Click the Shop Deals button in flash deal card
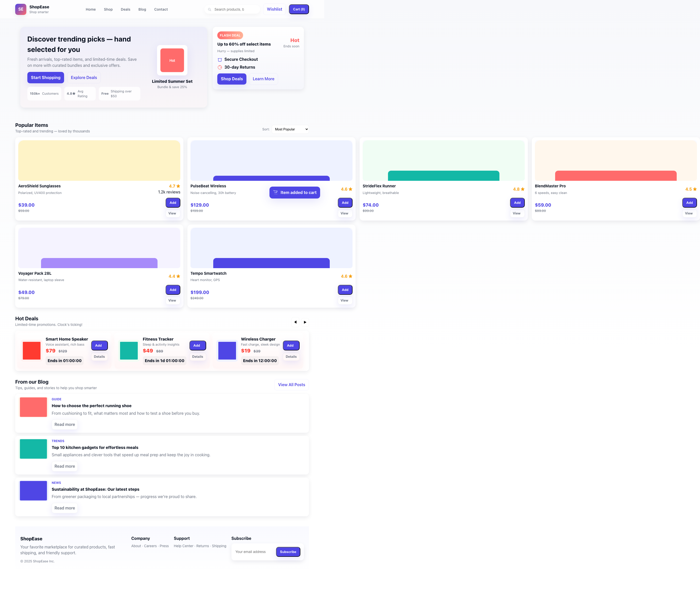This screenshot has width=700, height=593. point(232,79)
